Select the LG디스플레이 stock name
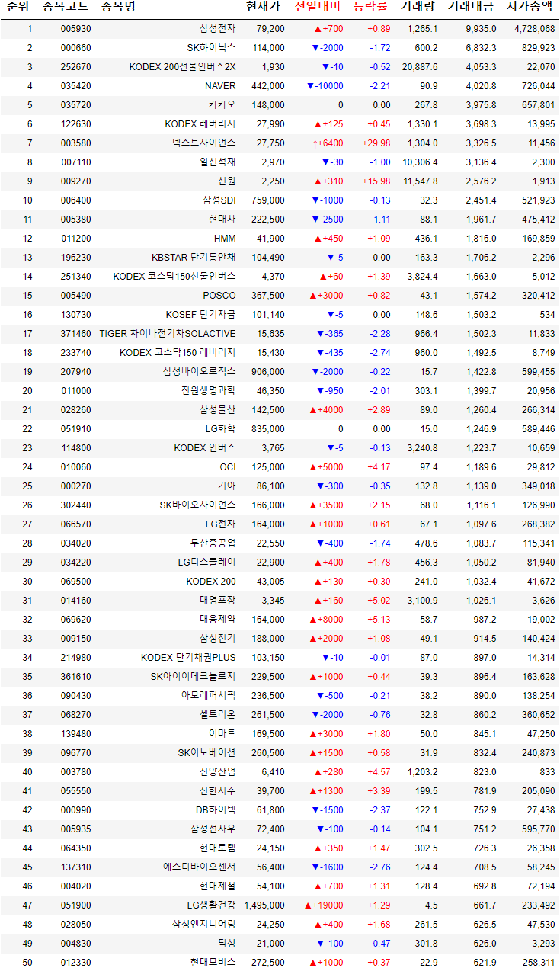 tap(207, 563)
